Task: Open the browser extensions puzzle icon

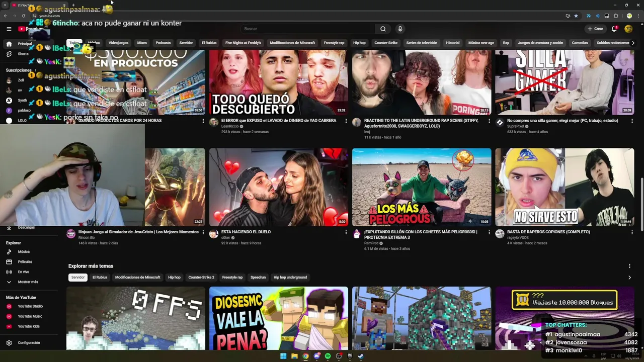Action: [616, 16]
